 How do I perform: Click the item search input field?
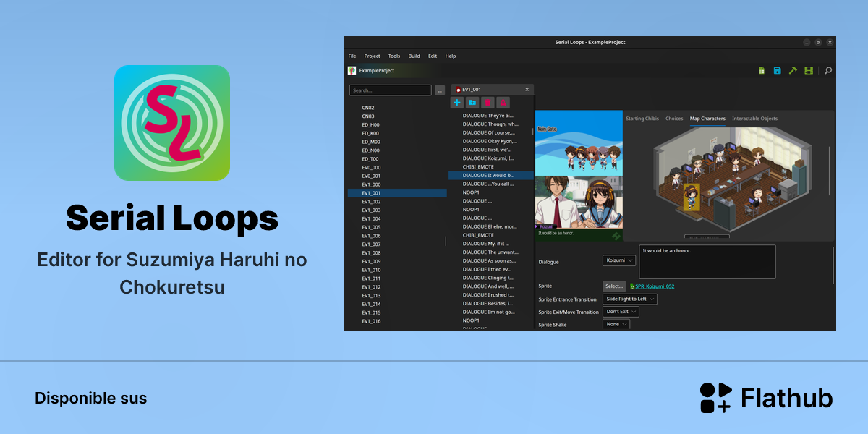tap(390, 90)
